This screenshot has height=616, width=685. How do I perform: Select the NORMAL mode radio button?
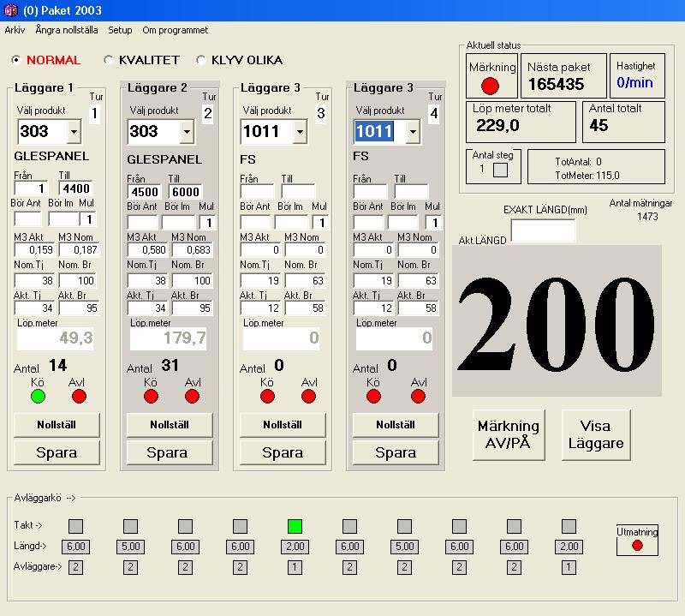coord(16,60)
